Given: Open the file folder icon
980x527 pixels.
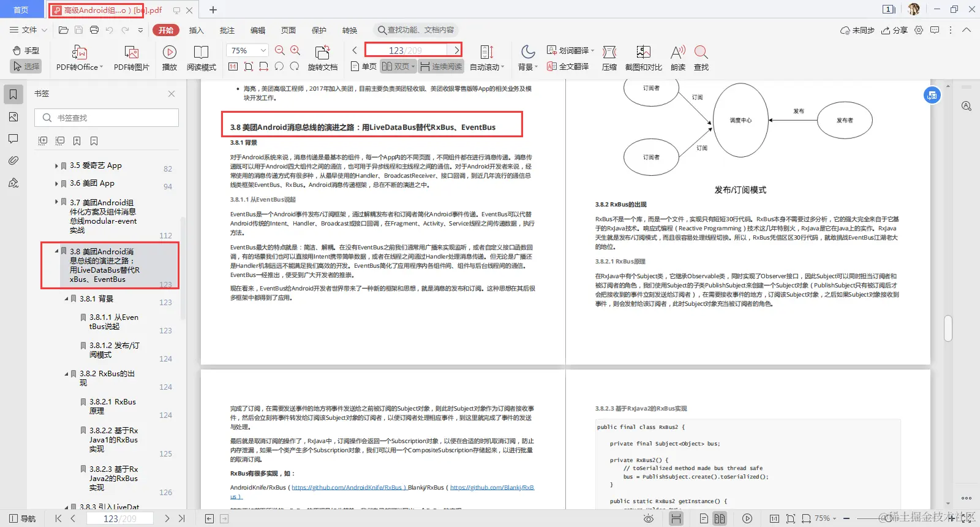Looking at the screenshot, I should (x=63, y=30).
